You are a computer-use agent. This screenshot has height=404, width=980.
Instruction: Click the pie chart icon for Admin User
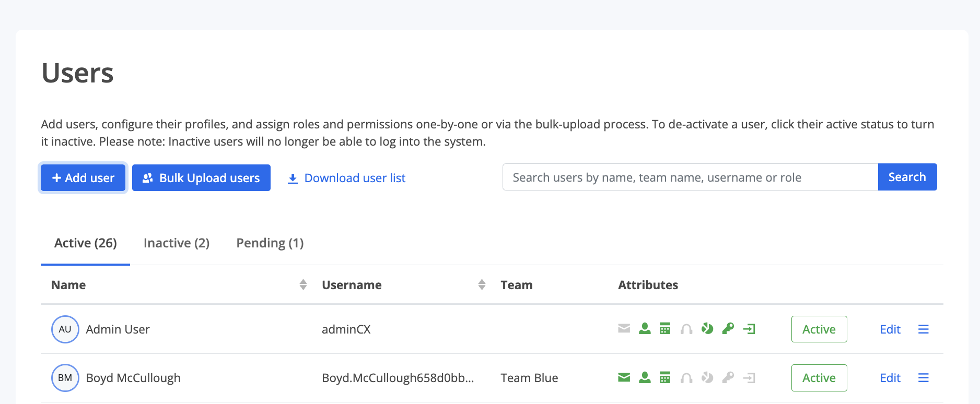coord(707,329)
